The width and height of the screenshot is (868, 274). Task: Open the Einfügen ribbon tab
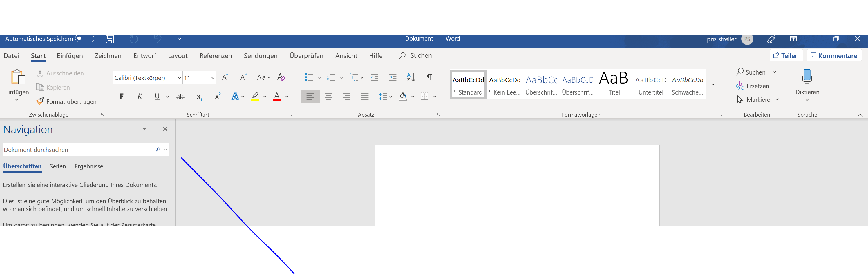pyautogui.click(x=70, y=56)
